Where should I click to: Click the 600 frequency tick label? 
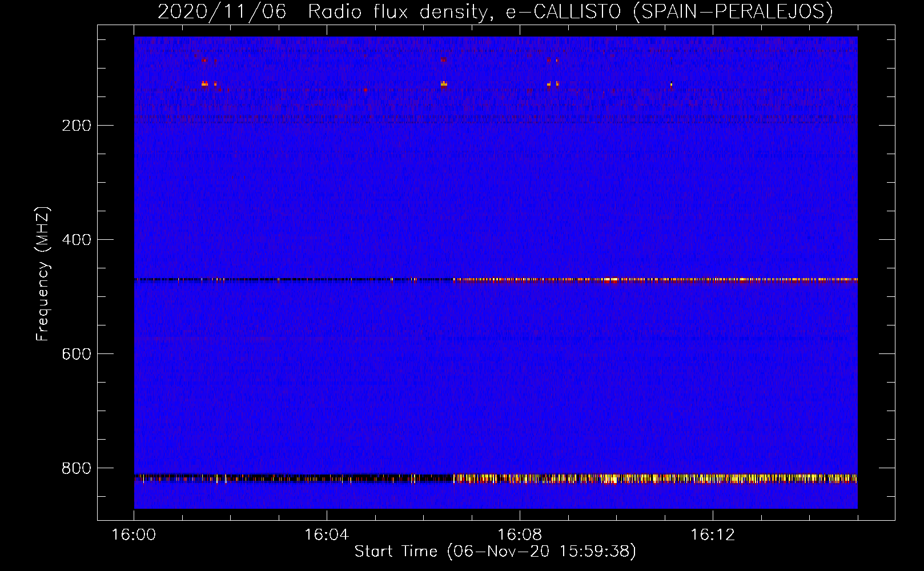77,354
